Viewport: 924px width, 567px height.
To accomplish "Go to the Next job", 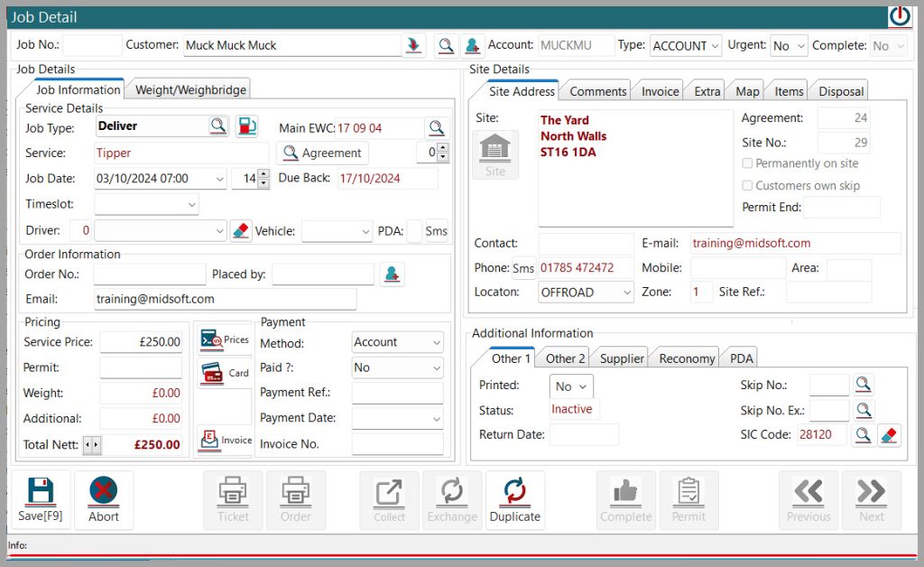I will (872, 500).
